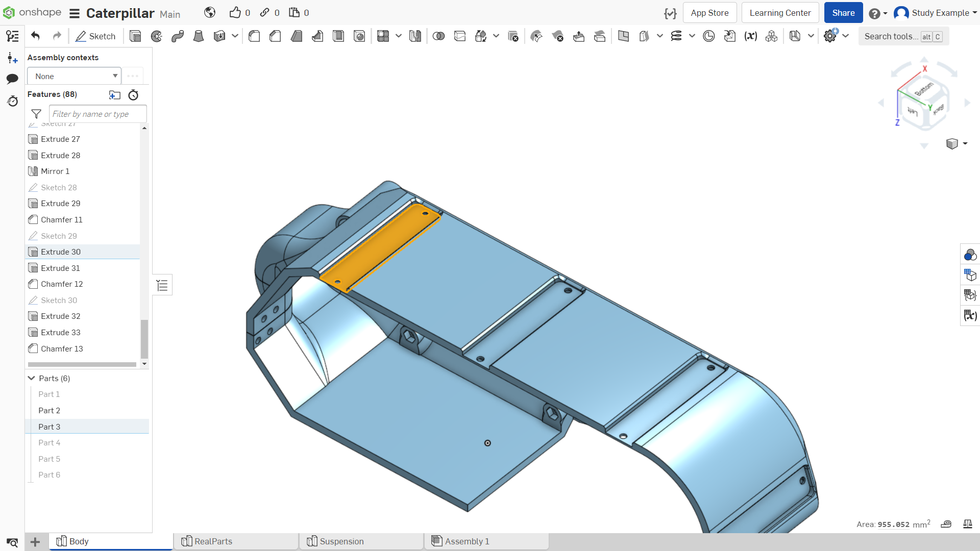The height and width of the screenshot is (551, 980).
Task: Select the Delete part tool
Action: click(513, 36)
